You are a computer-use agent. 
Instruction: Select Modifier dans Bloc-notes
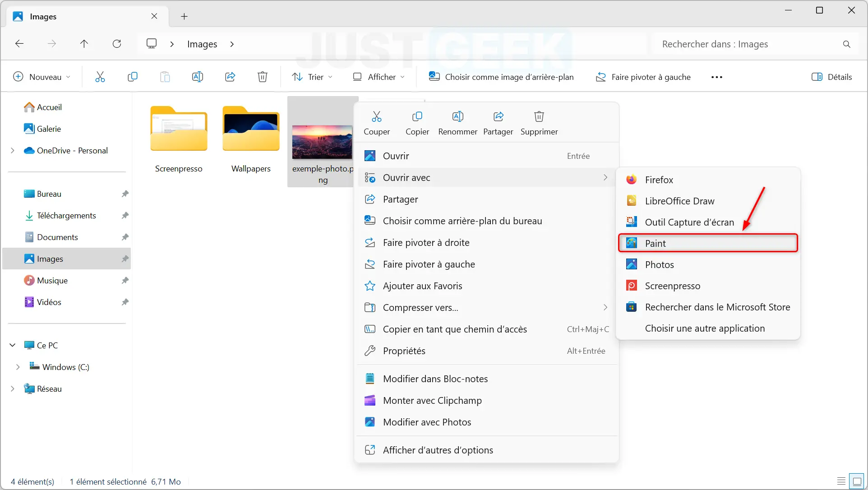click(487, 379)
